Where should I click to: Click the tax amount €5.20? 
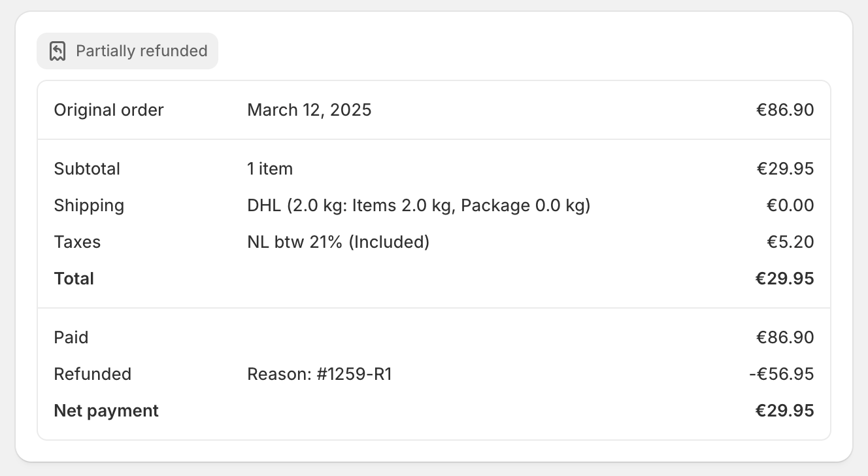point(790,242)
